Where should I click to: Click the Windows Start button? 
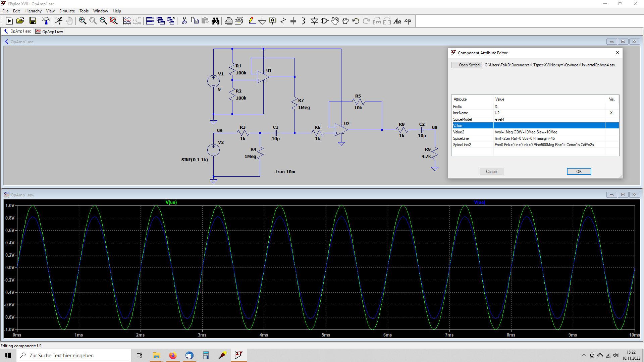pos(8,355)
